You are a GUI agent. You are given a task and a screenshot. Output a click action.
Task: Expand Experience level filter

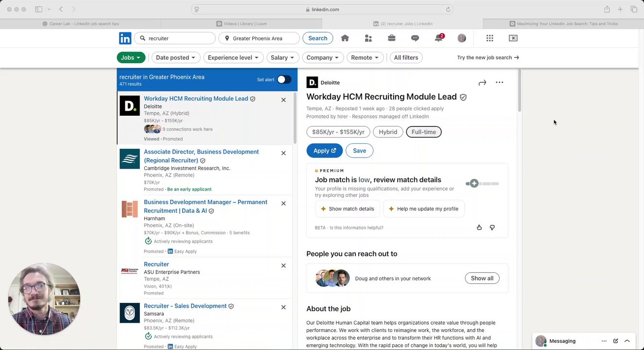[x=233, y=57]
